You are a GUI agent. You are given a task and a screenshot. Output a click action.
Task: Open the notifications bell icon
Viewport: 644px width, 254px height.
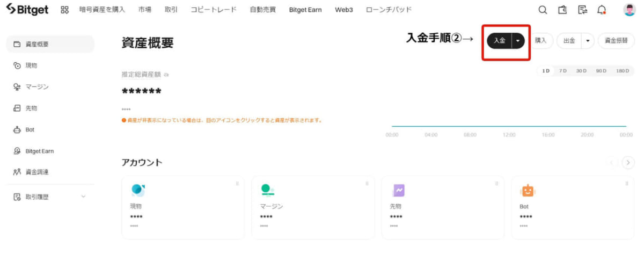[602, 10]
